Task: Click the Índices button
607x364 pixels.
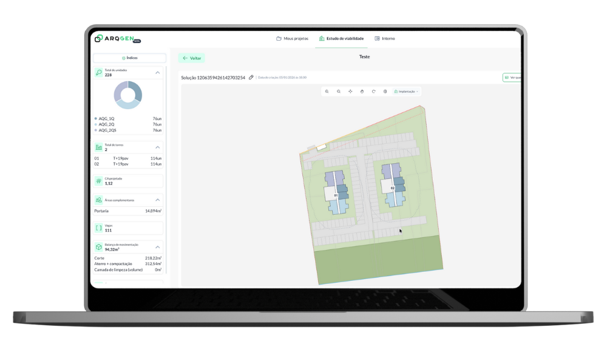Action: (129, 58)
